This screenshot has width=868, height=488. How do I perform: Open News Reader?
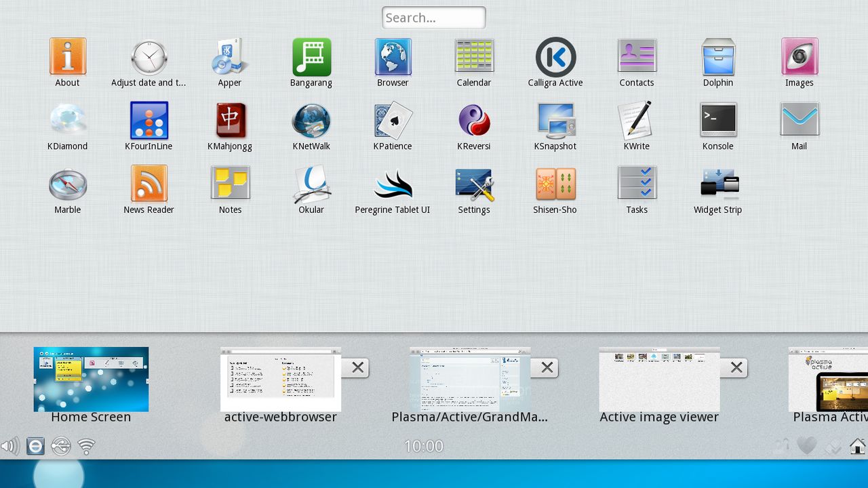pyautogui.click(x=149, y=190)
